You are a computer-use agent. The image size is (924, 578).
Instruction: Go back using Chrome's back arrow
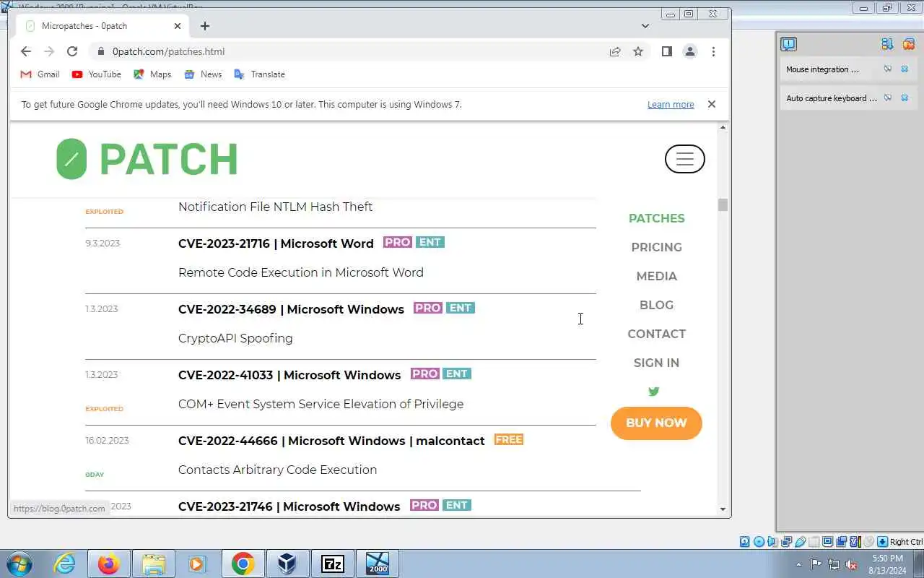[26, 51]
